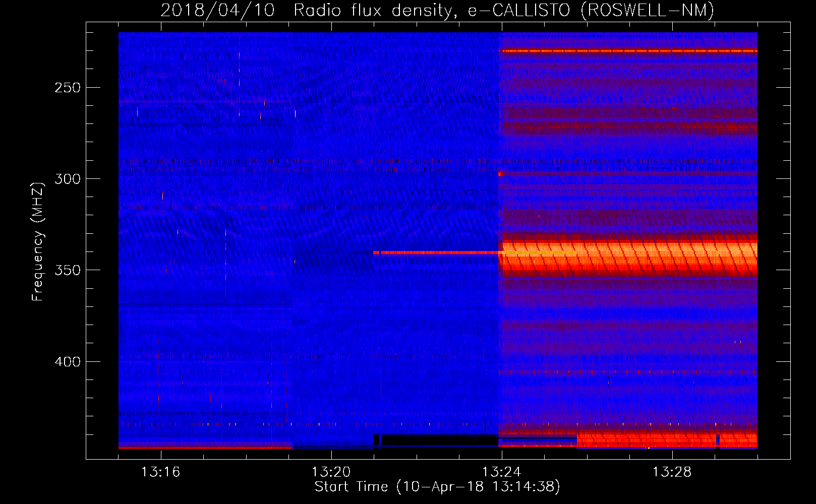Click the 250 frequency axis label

[68, 88]
